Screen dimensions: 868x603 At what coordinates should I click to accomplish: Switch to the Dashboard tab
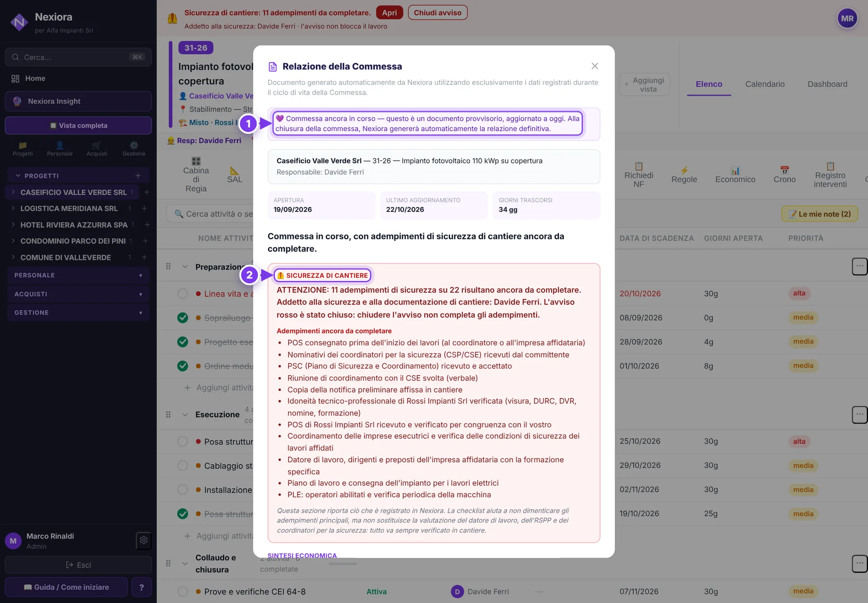click(x=827, y=84)
